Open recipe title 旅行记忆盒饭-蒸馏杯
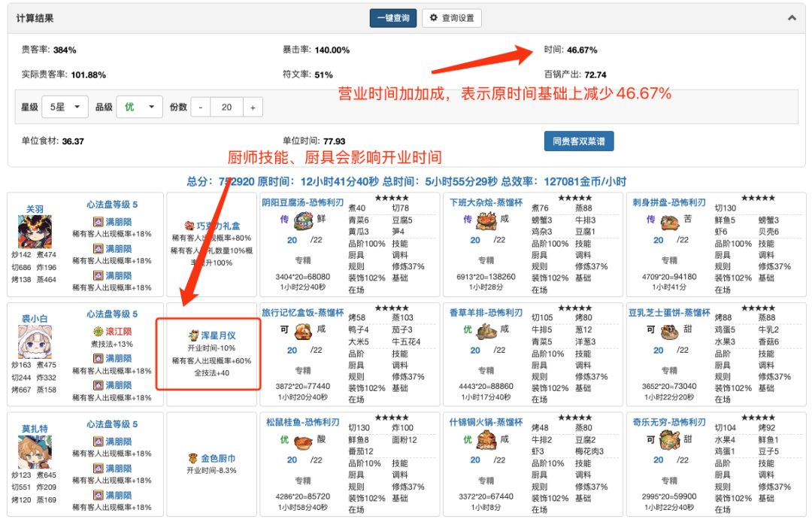The width and height of the screenshot is (812, 522). tap(302, 313)
